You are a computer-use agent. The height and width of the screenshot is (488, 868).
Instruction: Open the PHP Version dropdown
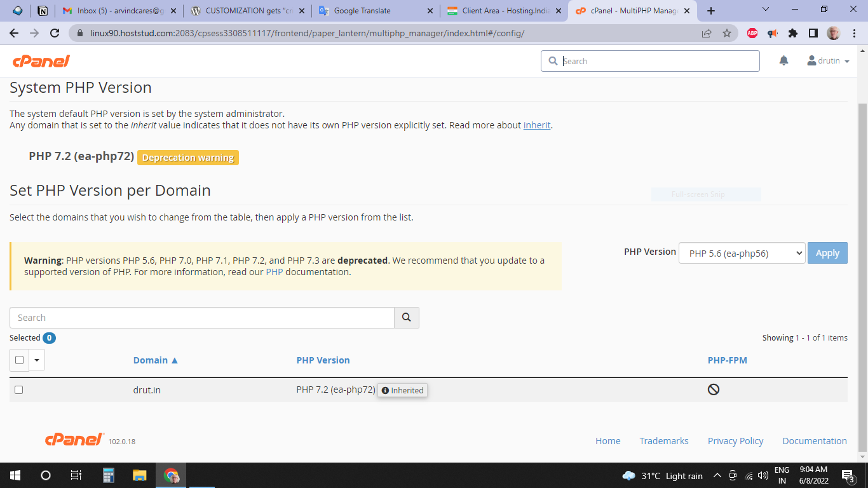pyautogui.click(x=742, y=253)
